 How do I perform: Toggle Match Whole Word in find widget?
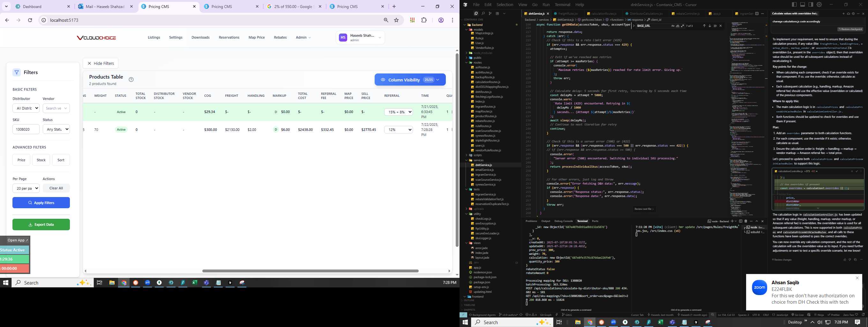pos(677,26)
